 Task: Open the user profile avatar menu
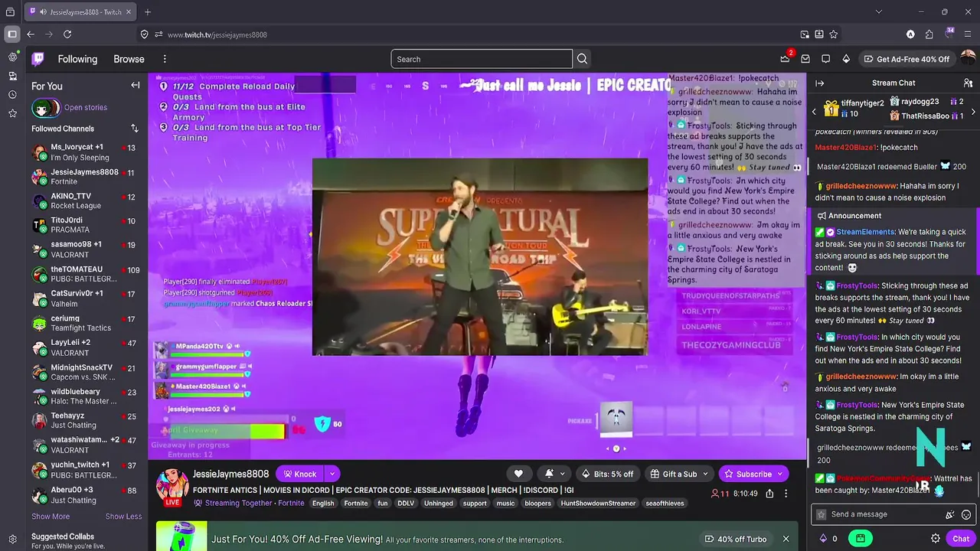pyautogui.click(x=968, y=59)
